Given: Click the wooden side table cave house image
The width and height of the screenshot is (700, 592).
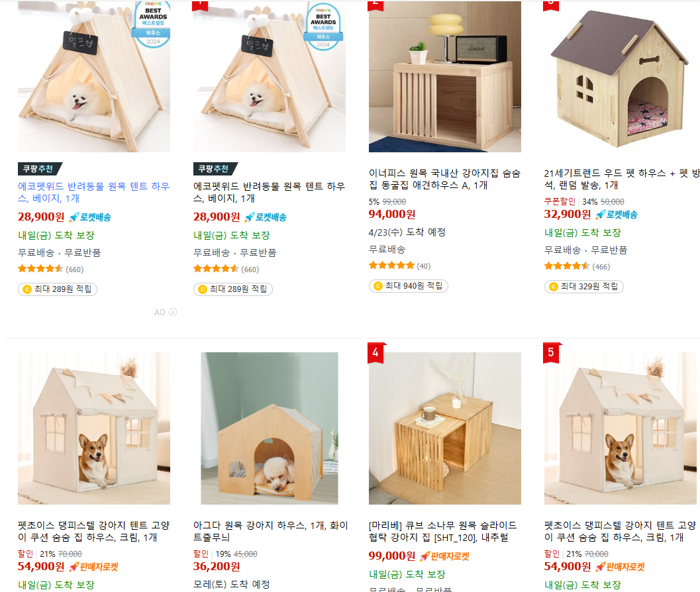Looking at the screenshot, I should click(444, 77).
